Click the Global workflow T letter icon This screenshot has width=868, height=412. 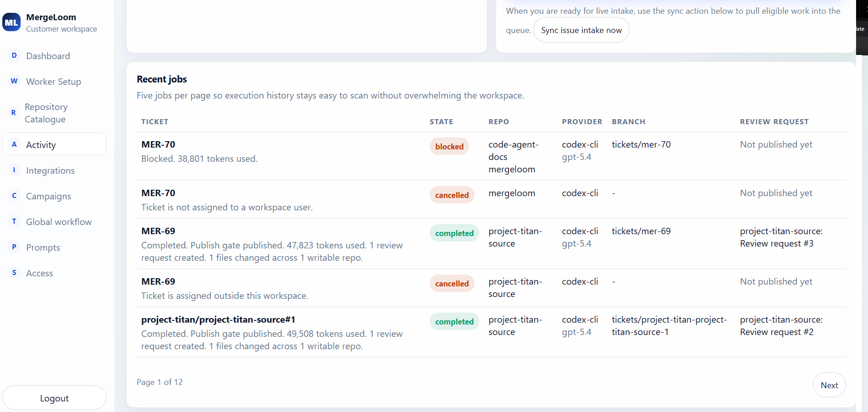click(14, 221)
